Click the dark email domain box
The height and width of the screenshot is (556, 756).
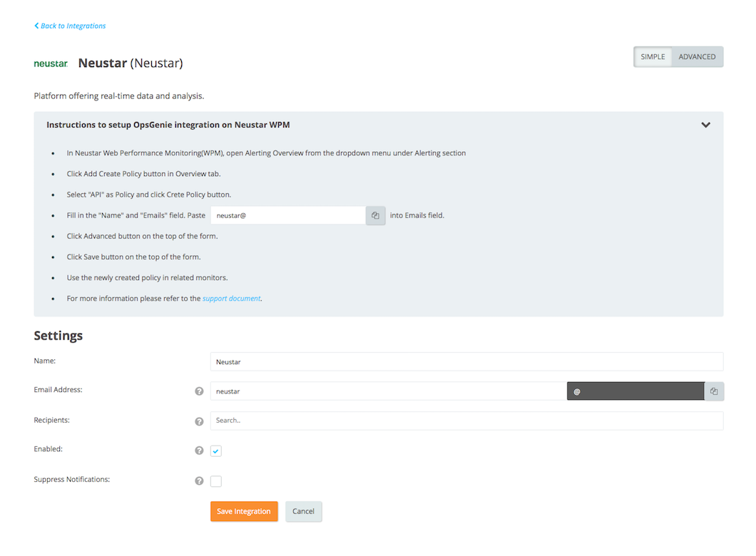(x=635, y=391)
